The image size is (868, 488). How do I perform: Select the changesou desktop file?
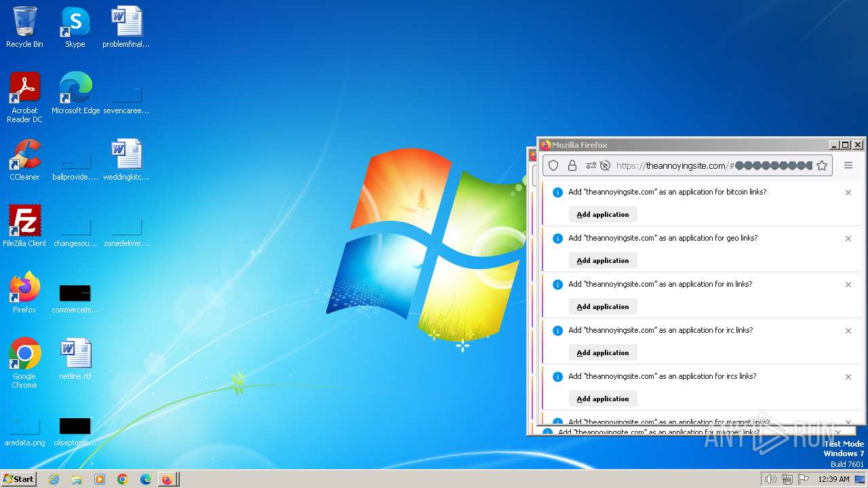(75, 231)
